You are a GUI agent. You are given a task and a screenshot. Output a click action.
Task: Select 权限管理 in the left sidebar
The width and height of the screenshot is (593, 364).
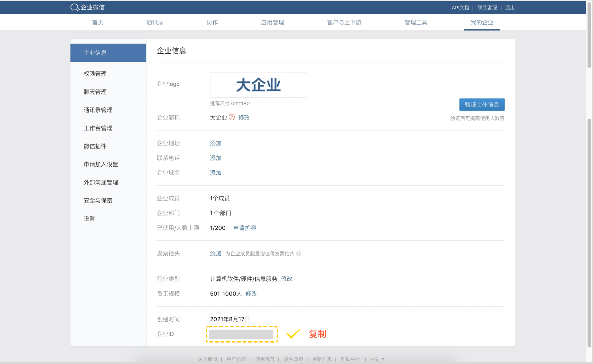pos(95,74)
